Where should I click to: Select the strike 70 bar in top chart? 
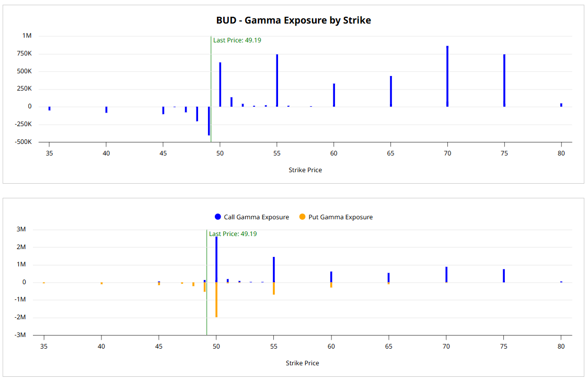click(447, 76)
